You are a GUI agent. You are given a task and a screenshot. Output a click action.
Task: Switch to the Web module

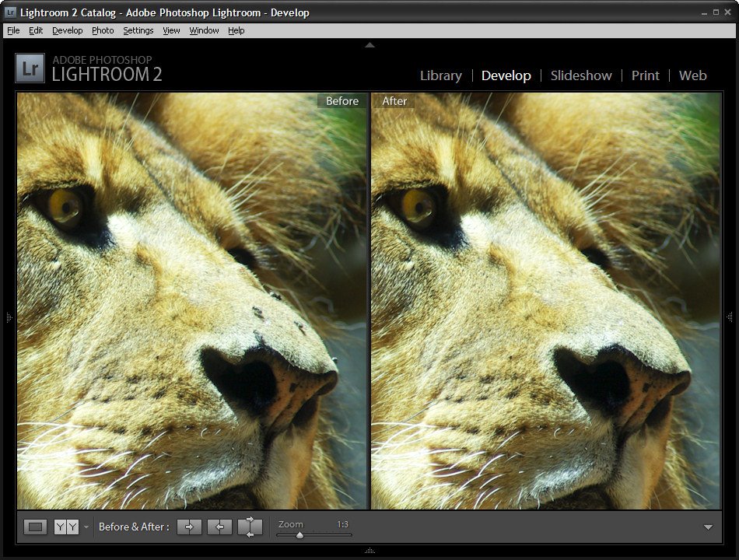coord(693,75)
